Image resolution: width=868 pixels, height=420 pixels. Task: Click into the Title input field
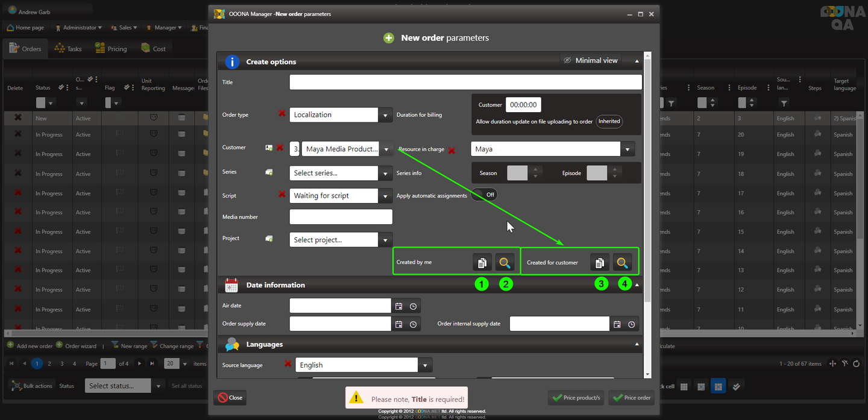pyautogui.click(x=465, y=83)
